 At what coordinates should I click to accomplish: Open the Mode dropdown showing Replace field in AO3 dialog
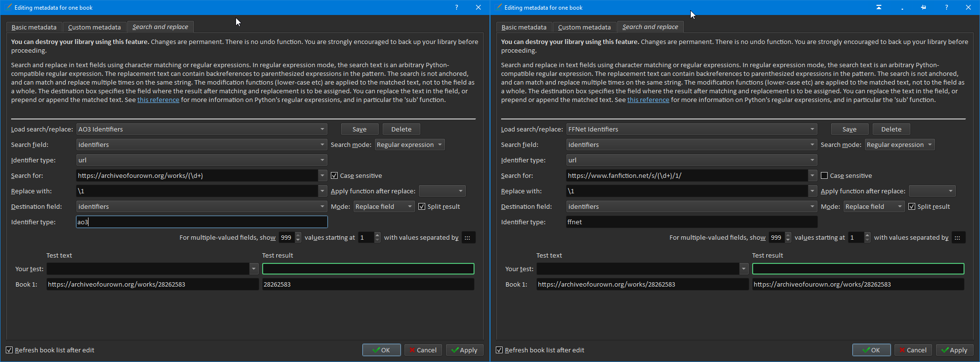pyautogui.click(x=384, y=206)
